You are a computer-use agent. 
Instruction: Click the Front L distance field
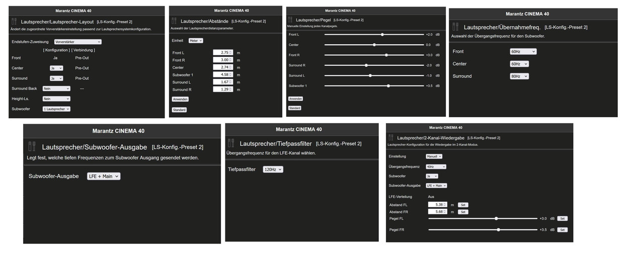223,52
